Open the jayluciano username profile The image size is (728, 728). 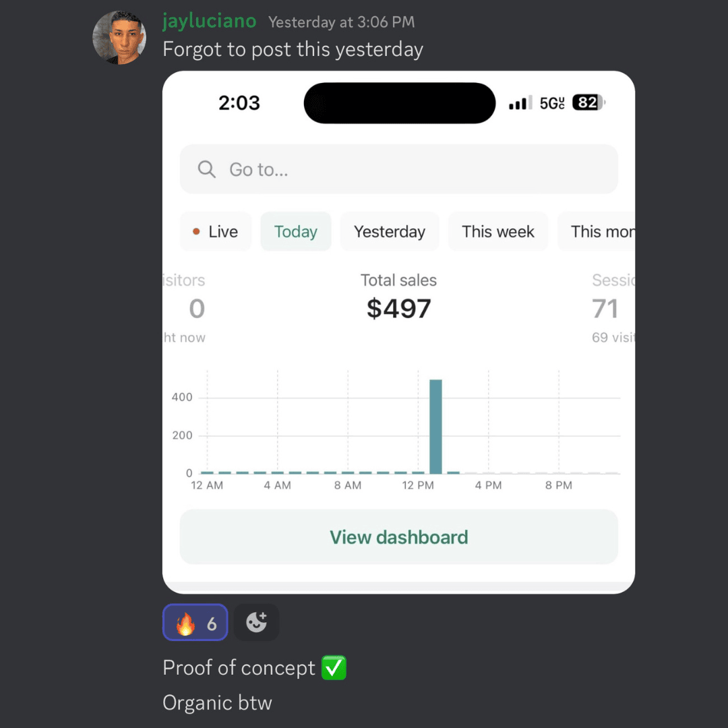pyautogui.click(x=209, y=22)
